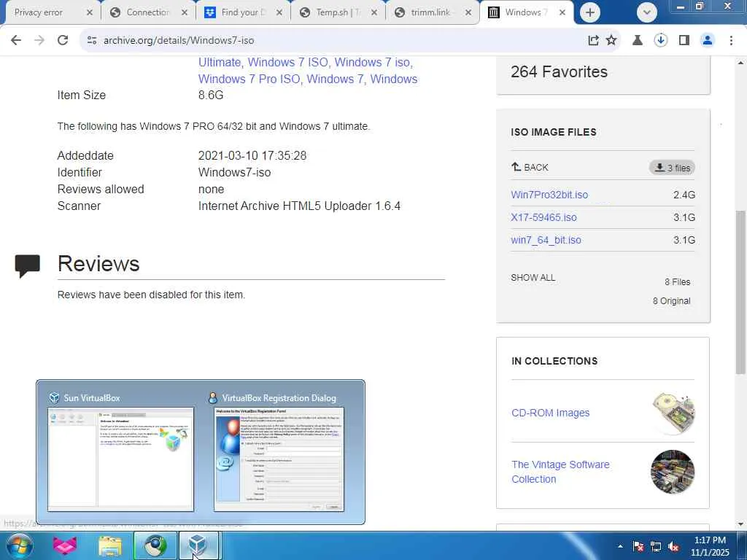Click the 3 files download button
The width and height of the screenshot is (747, 560).
point(672,168)
